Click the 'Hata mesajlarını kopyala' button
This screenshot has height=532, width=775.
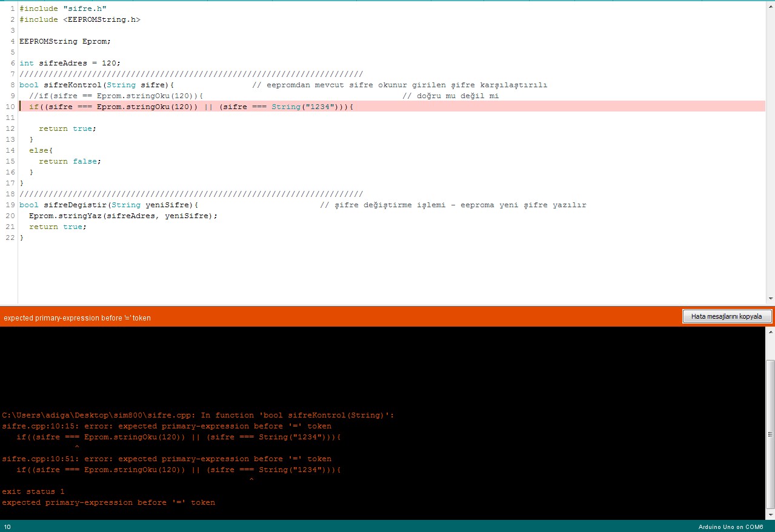(727, 316)
